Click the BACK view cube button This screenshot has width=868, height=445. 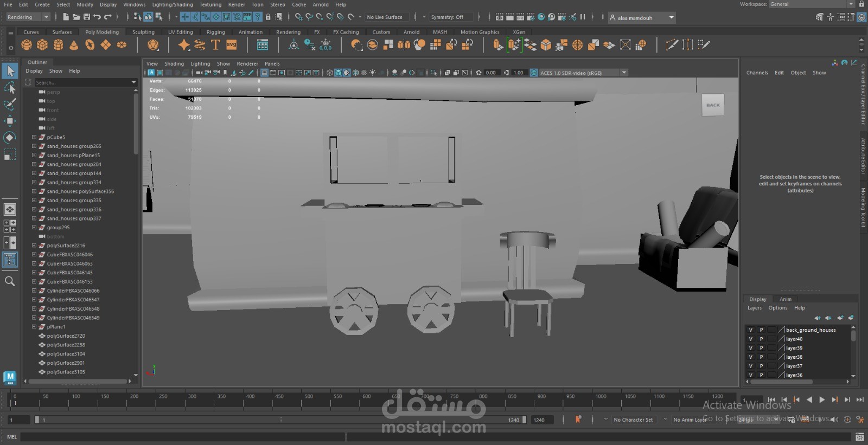[x=713, y=105]
